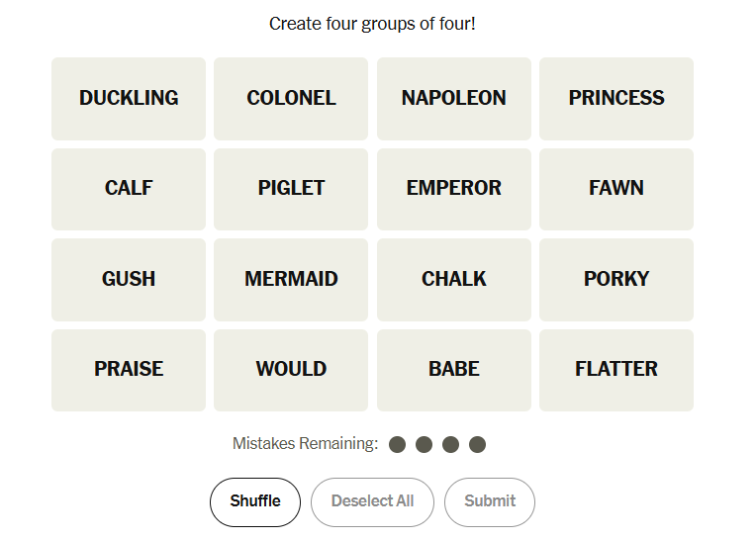Select the DUCKLING word tile

click(x=129, y=98)
